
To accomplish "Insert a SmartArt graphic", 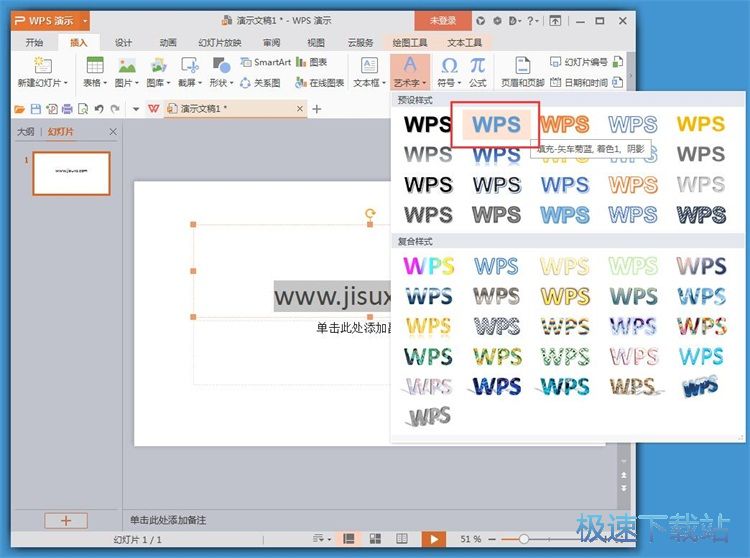I will click(x=265, y=62).
